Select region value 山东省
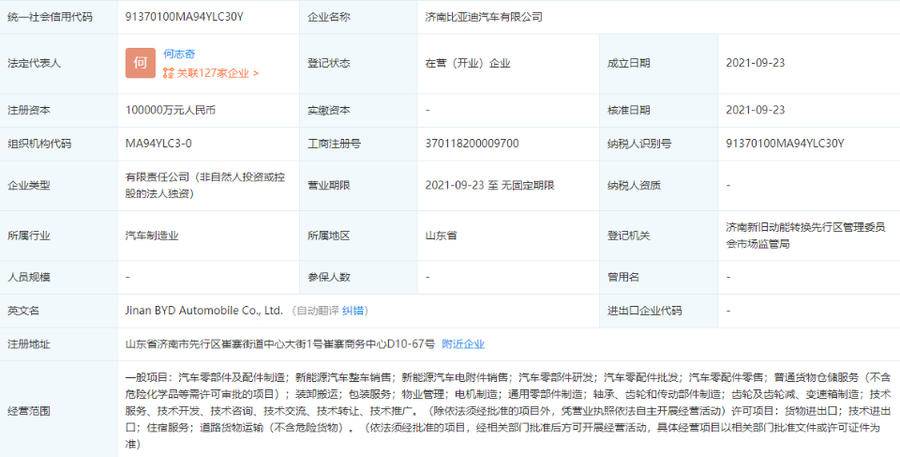This screenshot has width=900, height=457. [x=441, y=235]
